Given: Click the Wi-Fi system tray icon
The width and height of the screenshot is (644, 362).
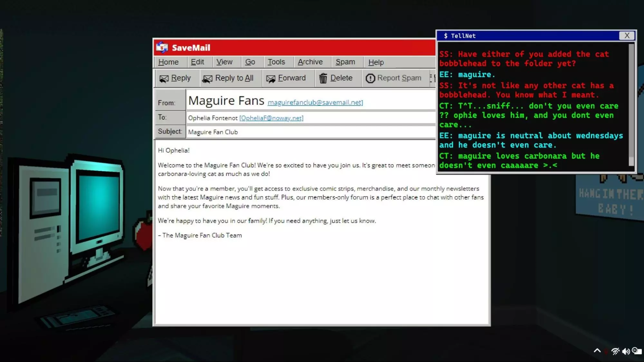Looking at the screenshot, I should 615,351.
